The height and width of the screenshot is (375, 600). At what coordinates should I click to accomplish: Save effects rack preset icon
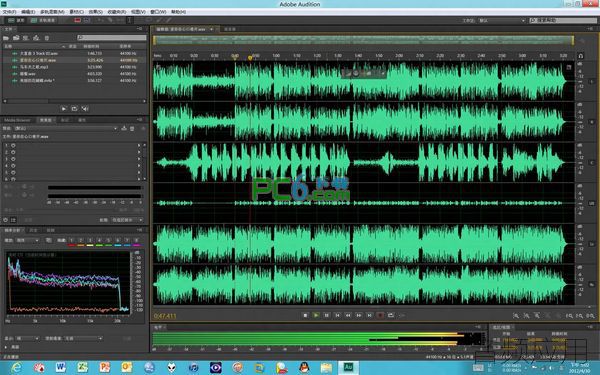point(124,129)
